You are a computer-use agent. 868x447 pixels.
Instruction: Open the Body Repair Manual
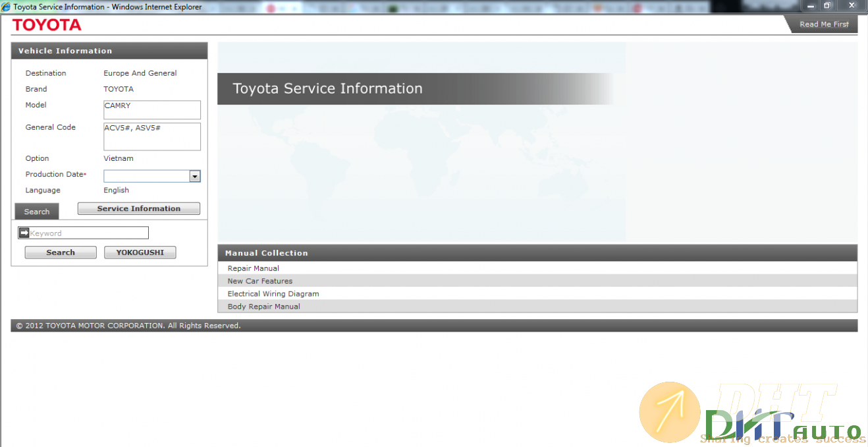pos(264,306)
